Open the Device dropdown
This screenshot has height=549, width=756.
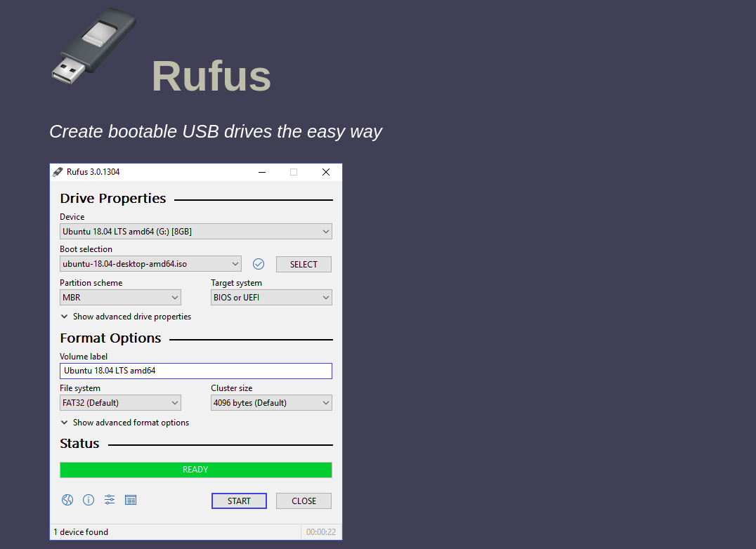(196, 232)
